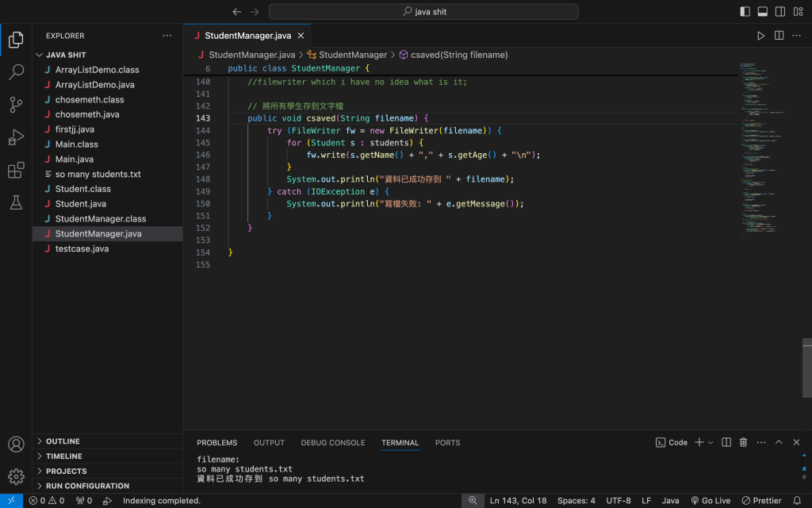
Task: Click StudentManager.java breadcrumb
Action: coord(251,55)
